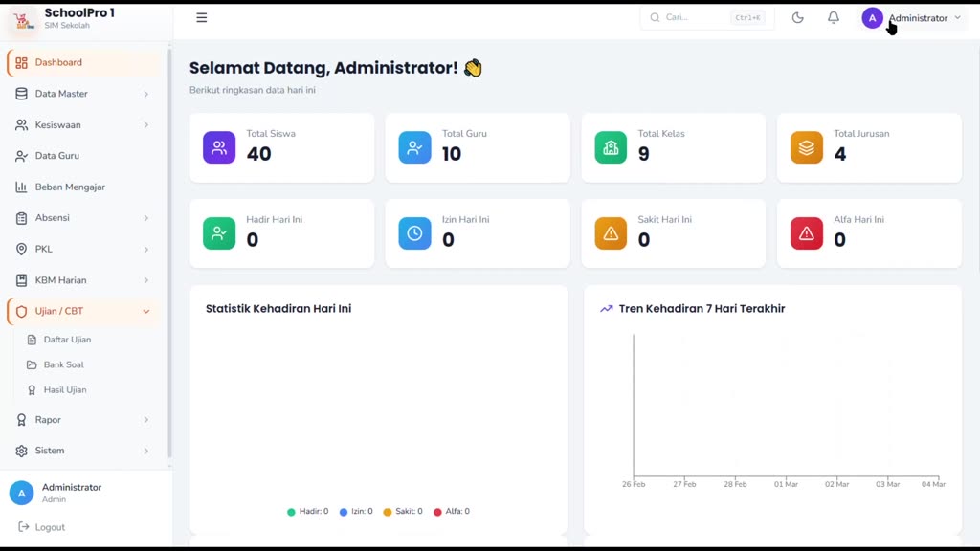
Task: Expand the Absensi chevron
Action: [145, 218]
